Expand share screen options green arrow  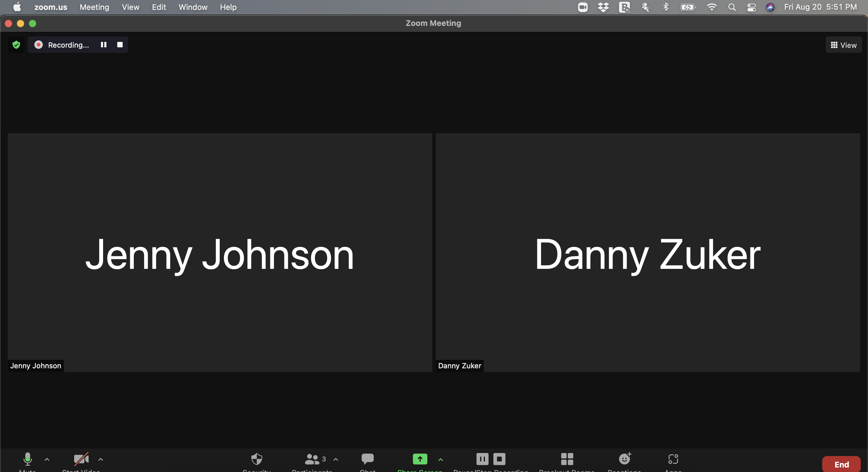440,459
